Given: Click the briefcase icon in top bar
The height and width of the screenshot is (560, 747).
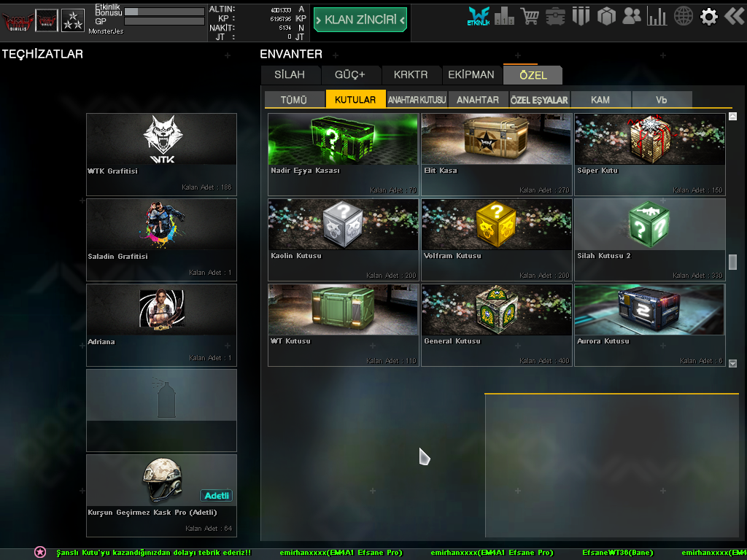Looking at the screenshot, I should tap(555, 17).
